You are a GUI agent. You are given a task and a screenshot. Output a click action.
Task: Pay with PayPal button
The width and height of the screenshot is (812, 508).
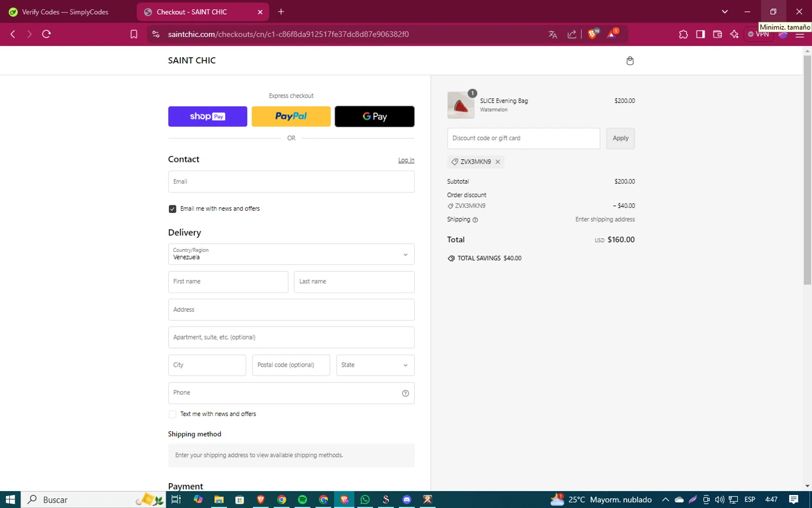291,116
